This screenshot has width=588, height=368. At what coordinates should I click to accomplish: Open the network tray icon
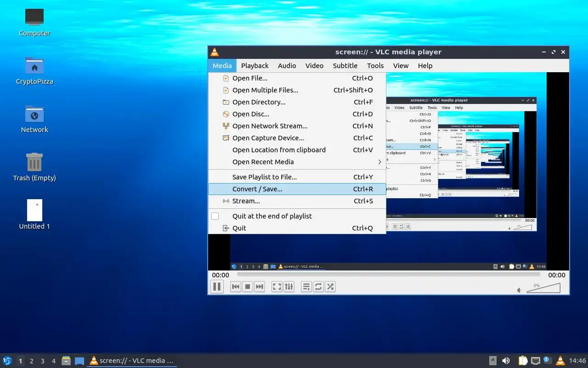(x=536, y=361)
